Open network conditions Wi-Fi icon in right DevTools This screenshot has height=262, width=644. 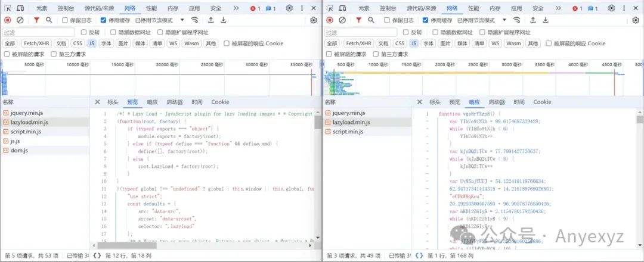(516, 20)
